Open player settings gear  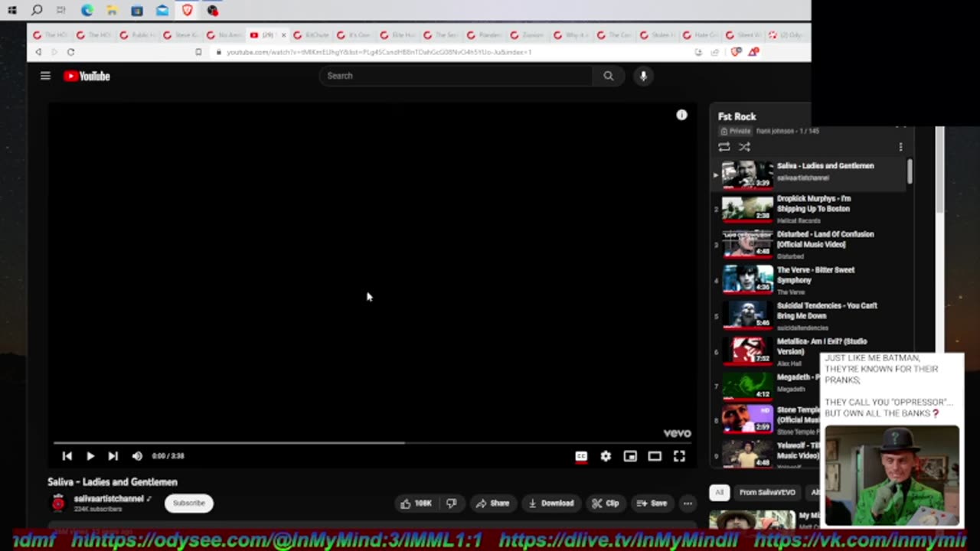(x=606, y=456)
